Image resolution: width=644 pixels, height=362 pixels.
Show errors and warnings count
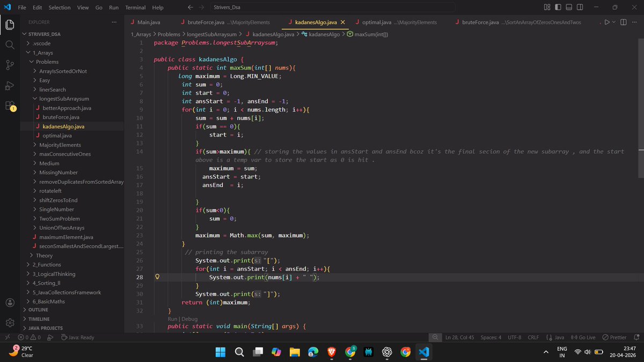coord(30,337)
